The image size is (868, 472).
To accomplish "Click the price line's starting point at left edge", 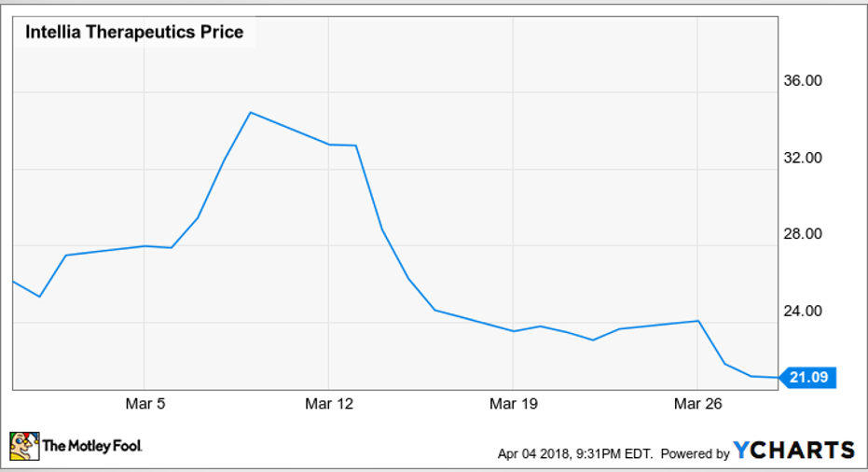I will click(x=13, y=281).
